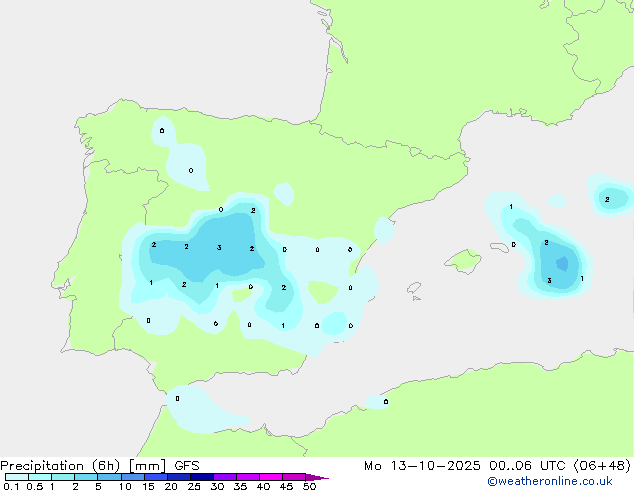The height and width of the screenshot is (490, 634).
Task: Click the "(06+48)" forecast offset text
Action: pos(602,466)
